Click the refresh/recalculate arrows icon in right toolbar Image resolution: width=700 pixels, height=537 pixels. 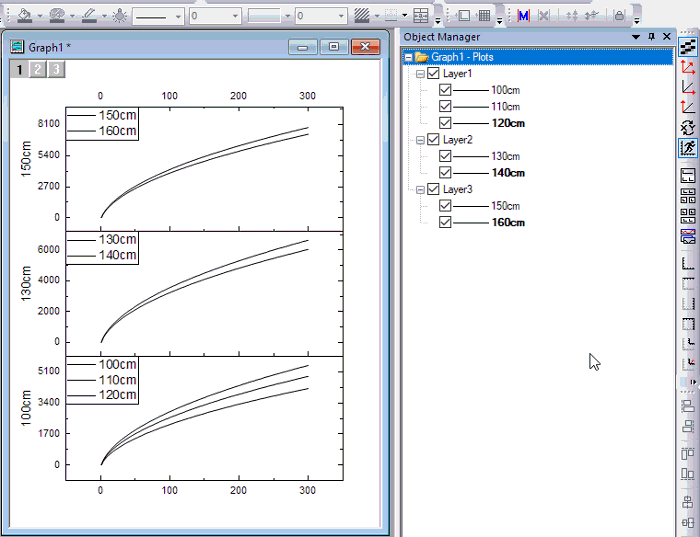(x=688, y=127)
